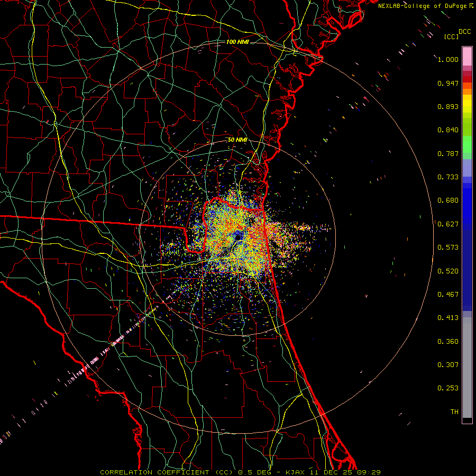Click the TH threshold legend label

point(454,412)
